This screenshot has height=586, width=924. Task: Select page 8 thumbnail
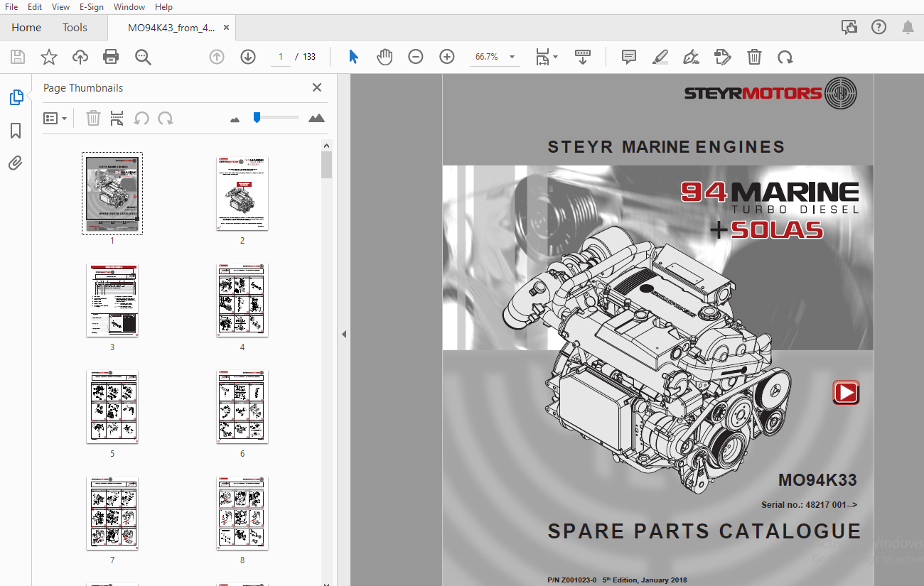242,514
